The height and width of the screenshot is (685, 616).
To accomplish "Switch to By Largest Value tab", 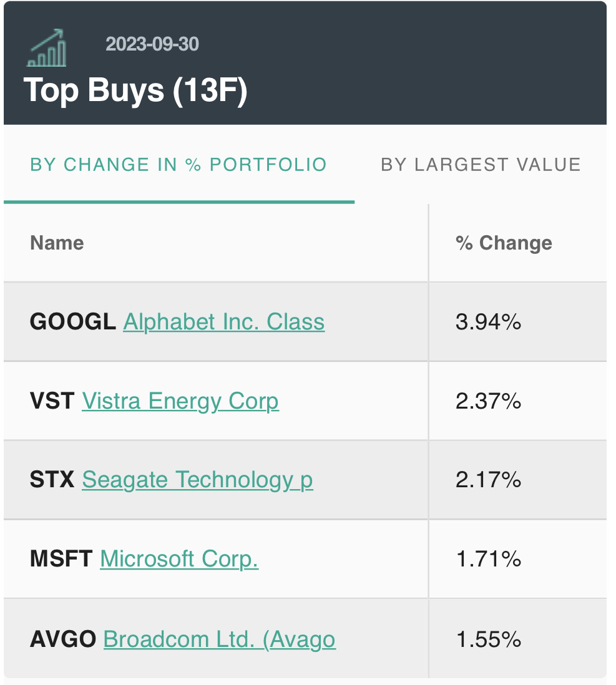I will [481, 165].
